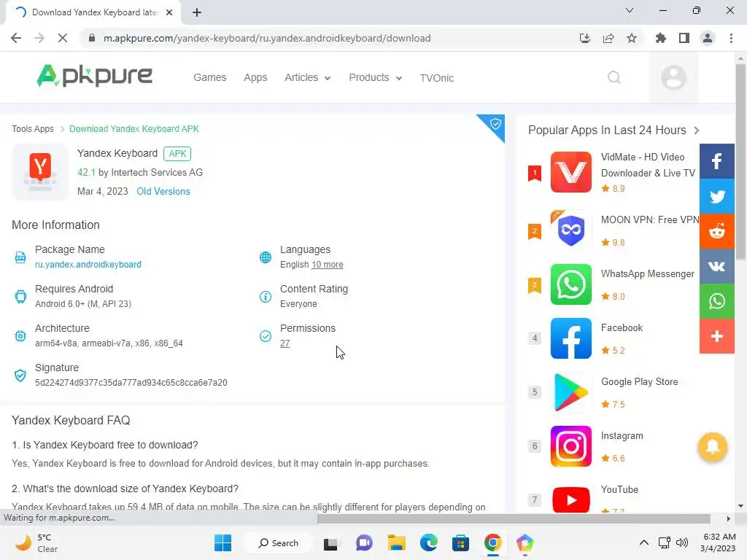Open the user account avatar icon
The height and width of the screenshot is (560, 747).
point(673,77)
